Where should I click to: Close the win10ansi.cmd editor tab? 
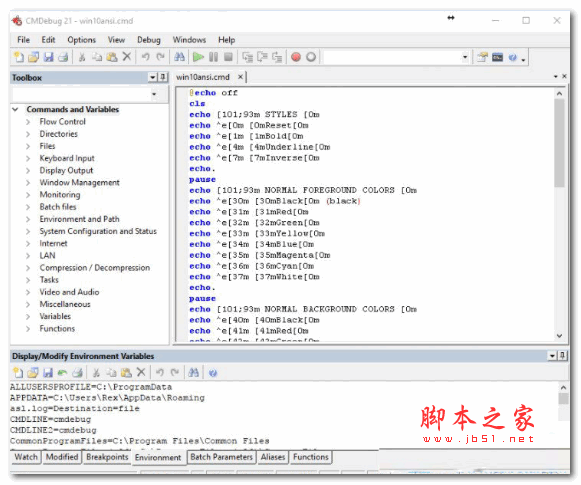click(x=240, y=77)
